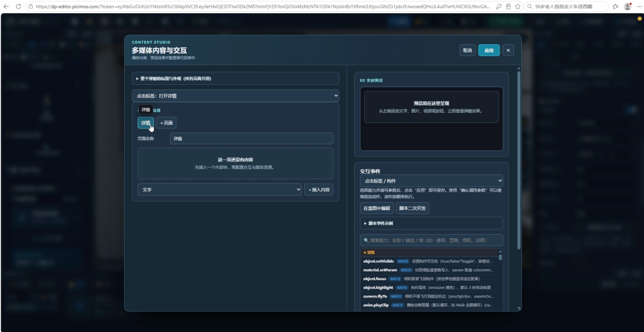
Task: Open the browser profile avatar
Action: tap(627, 7)
